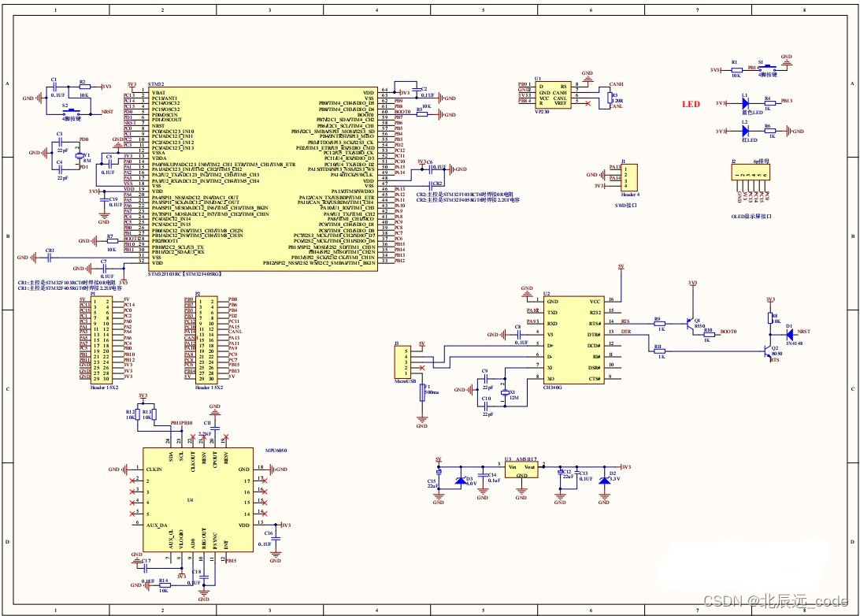
Task: Click the red LED section title
Action: (x=691, y=104)
